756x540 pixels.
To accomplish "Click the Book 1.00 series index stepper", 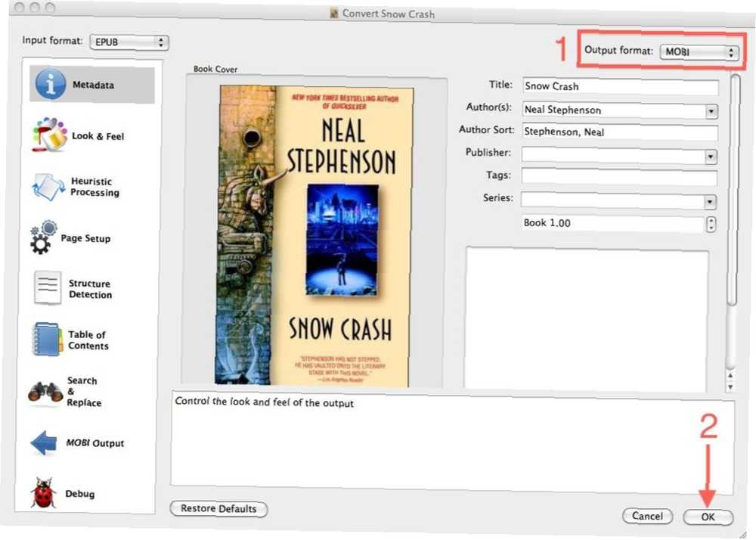I will (711, 224).
